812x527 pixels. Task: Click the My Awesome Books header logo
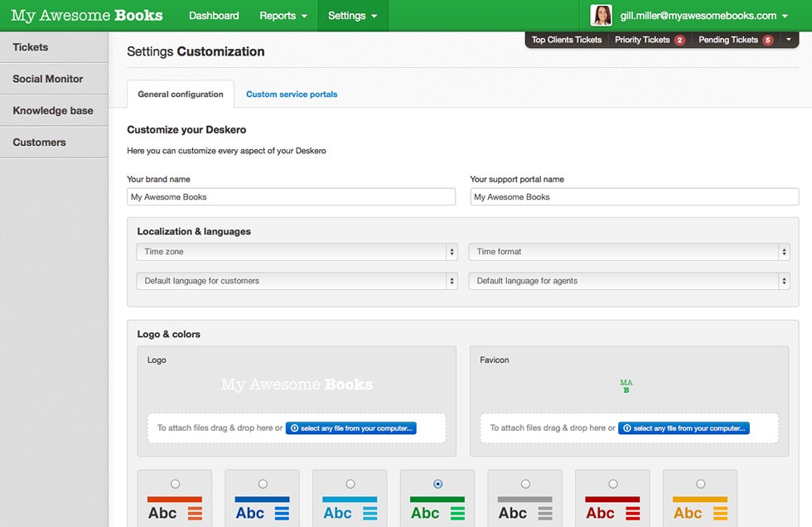87,16
